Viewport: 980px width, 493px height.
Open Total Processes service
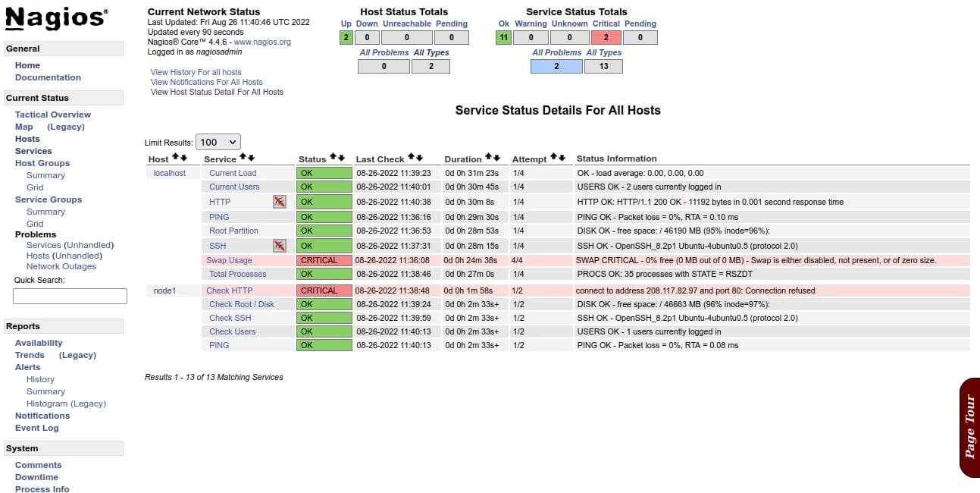238,274
